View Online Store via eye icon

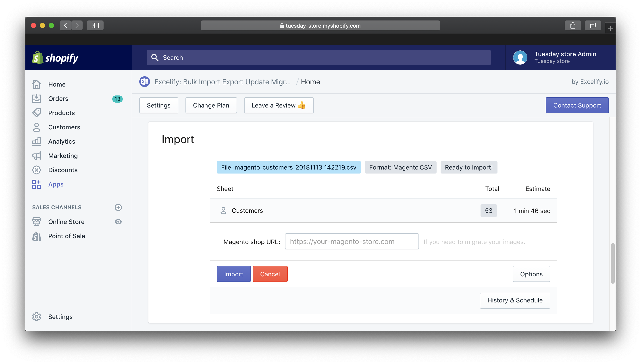[118, 222]
